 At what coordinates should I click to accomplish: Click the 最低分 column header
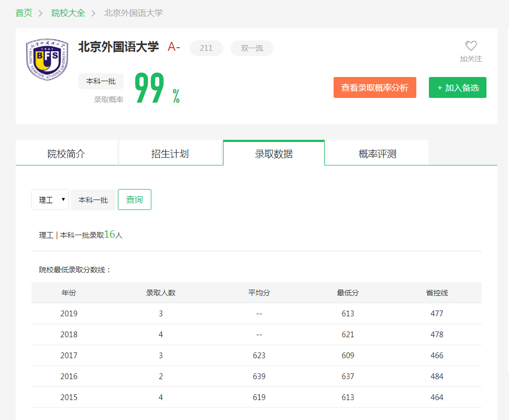click(x=348, y=293)
